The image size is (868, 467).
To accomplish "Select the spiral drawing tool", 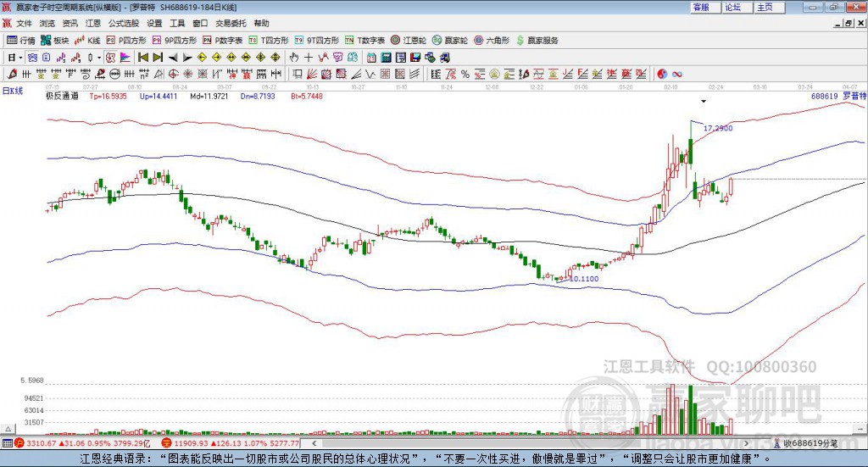I will coord(86,74).
